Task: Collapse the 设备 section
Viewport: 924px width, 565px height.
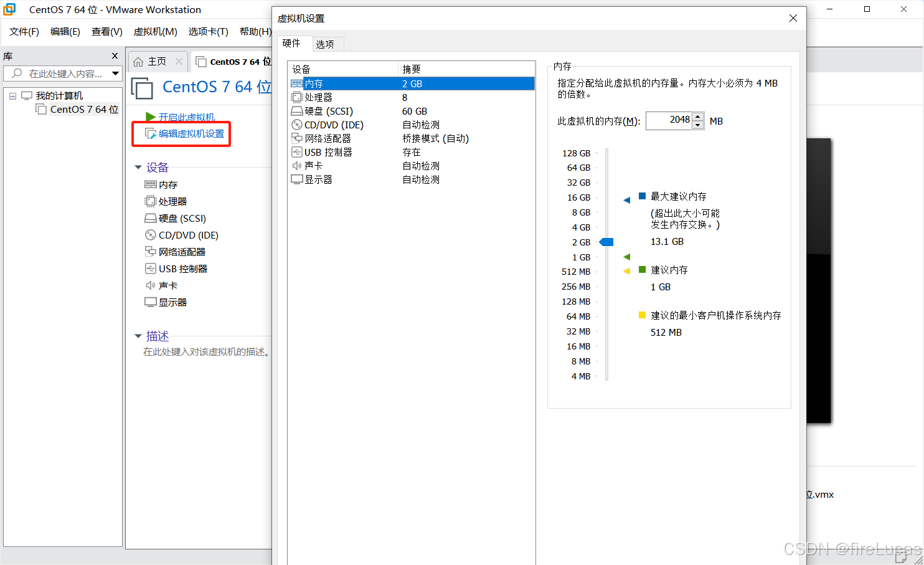Action: pyautogui.click(x=138, y=167)
